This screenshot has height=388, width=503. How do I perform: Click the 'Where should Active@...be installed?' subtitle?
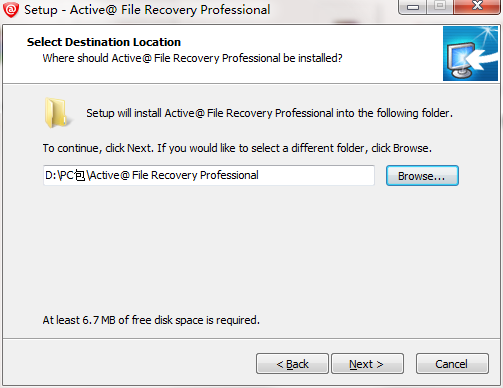(x=192, y=58)
